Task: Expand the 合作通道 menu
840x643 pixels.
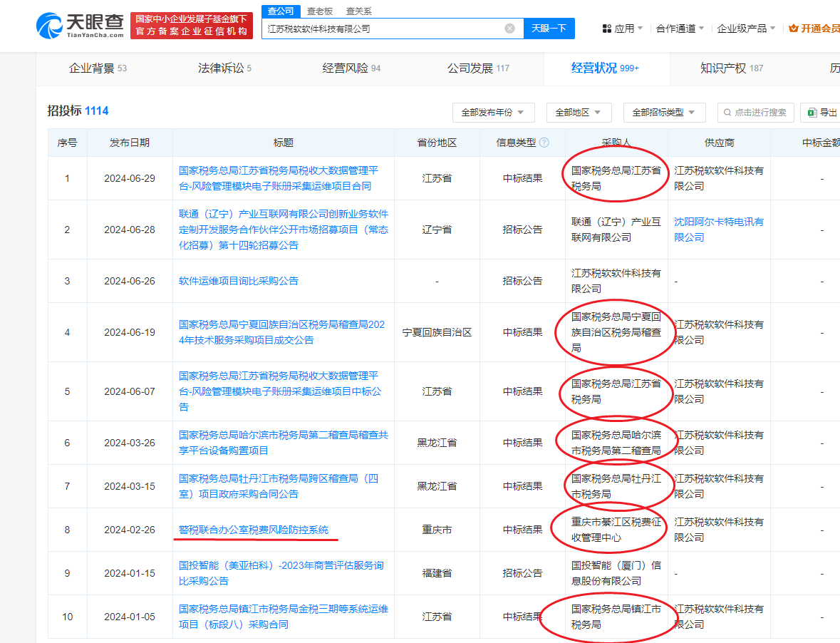Action: pos(680,29)
